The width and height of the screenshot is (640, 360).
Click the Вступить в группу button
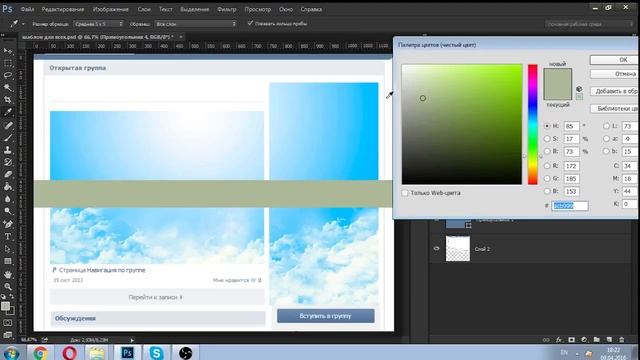click(x=325, y=316)
